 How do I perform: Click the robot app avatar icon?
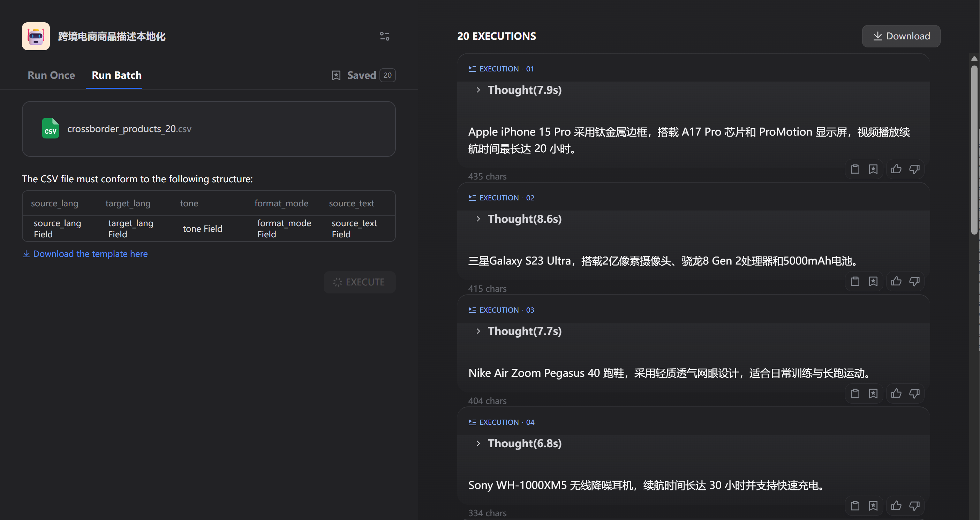[x=36, y=36]
